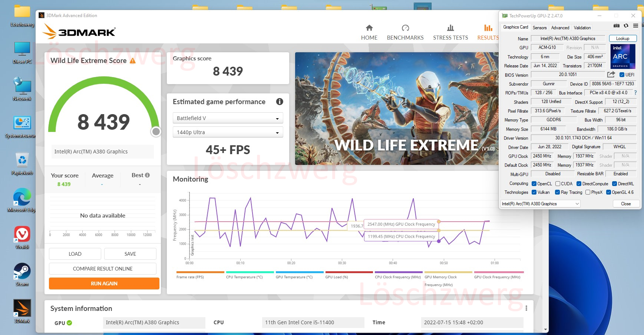Click GPU name field in System information
The width and height of the screenshot is (644, 335).
point(154,322)
